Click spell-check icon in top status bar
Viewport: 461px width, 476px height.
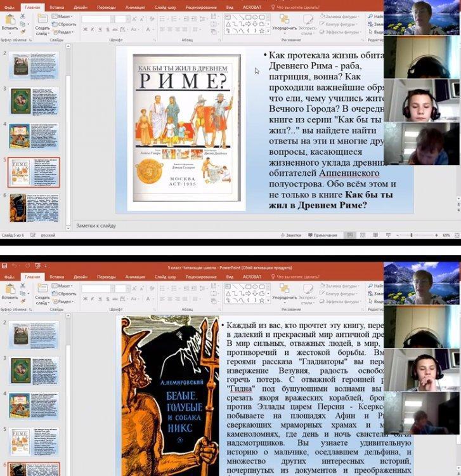[33, 235]
